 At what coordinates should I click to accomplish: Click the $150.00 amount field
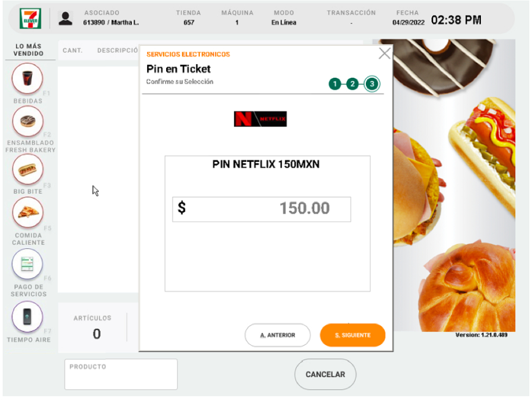pos(262,209)
